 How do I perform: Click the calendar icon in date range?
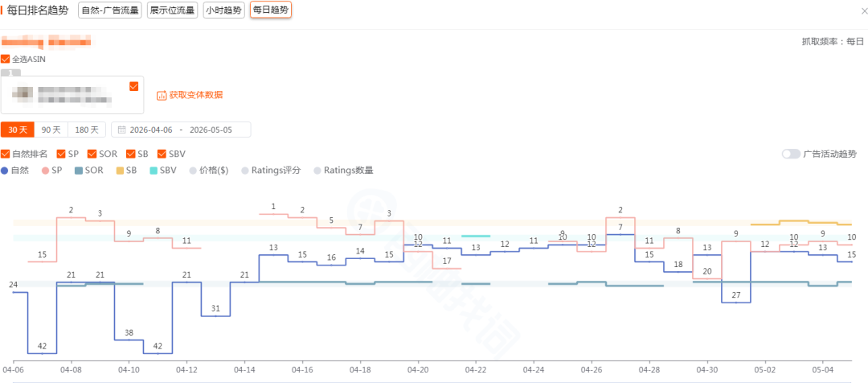pos(122,130)
